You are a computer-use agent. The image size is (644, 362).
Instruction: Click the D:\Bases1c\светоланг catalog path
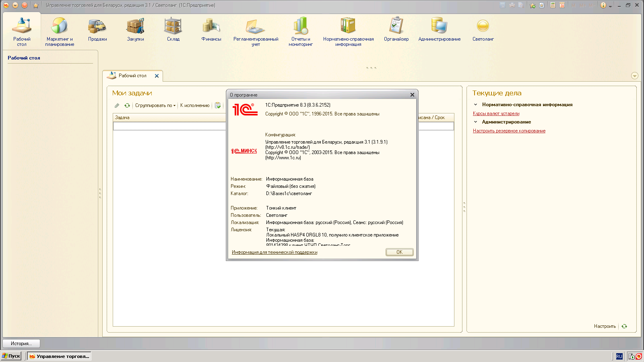click(289, 193)
